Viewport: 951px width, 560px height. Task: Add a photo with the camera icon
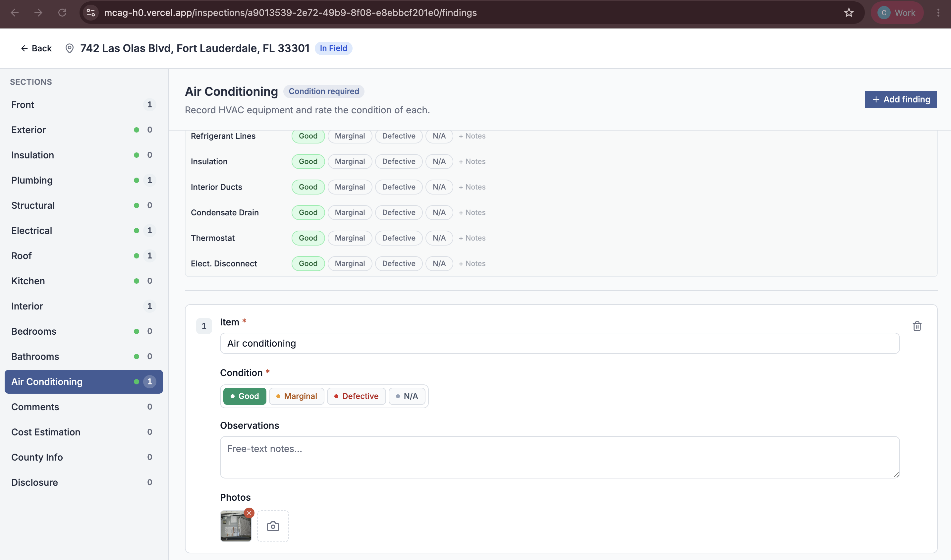(273, 526)
